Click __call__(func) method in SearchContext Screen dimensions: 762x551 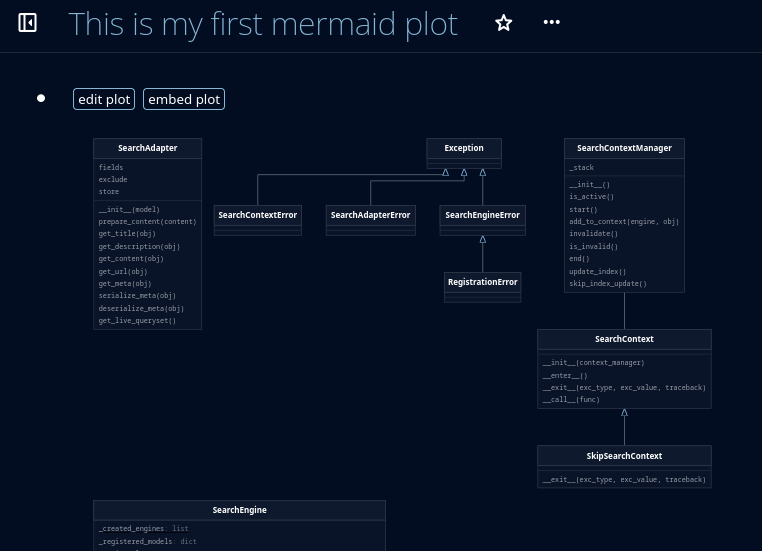click(571, 399)
